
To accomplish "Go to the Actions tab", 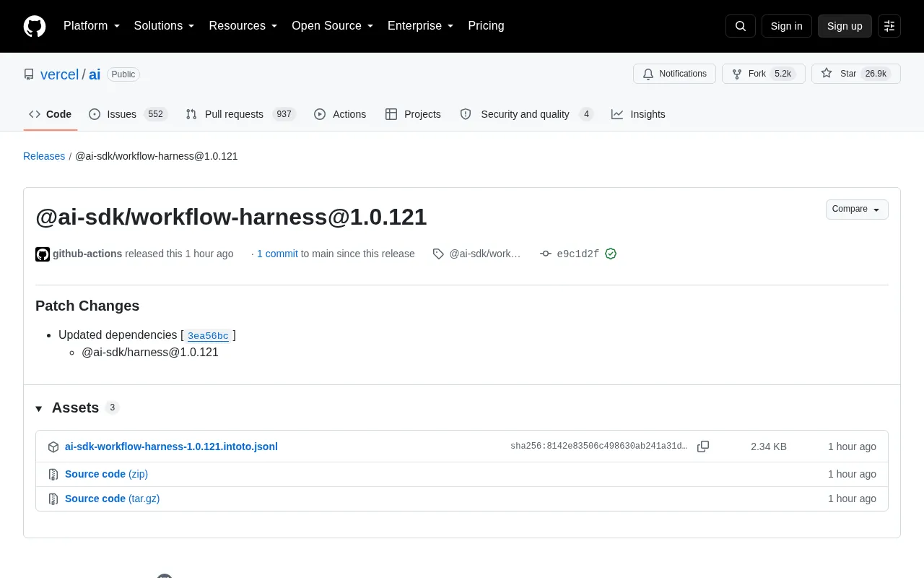I will click(x=340, y=114).
